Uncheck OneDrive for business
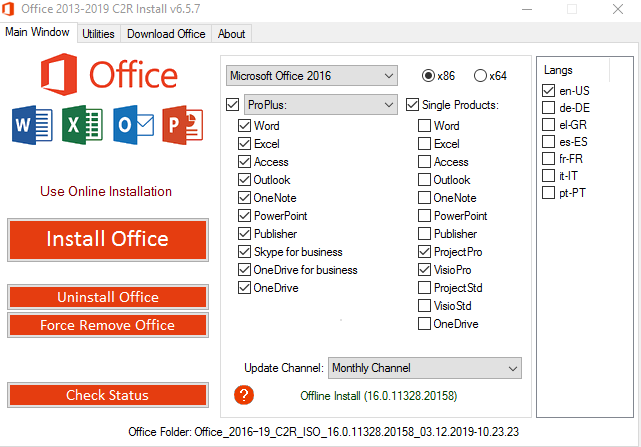Screen dimensions: 641x447 [244, 270]
